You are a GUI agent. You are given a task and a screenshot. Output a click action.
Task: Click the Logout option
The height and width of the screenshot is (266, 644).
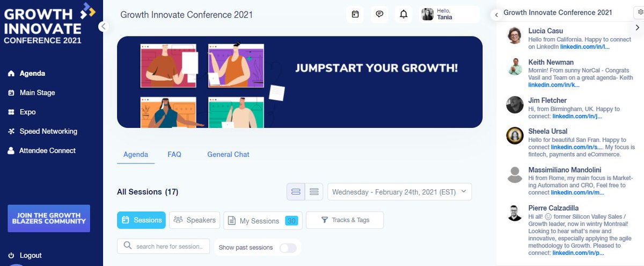[x=25, y=255]
